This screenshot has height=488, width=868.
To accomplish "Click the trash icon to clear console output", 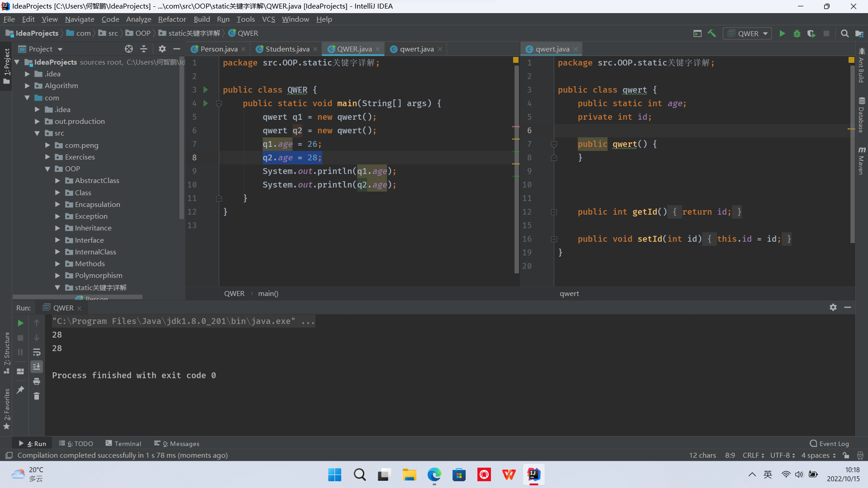I will 37,396.
